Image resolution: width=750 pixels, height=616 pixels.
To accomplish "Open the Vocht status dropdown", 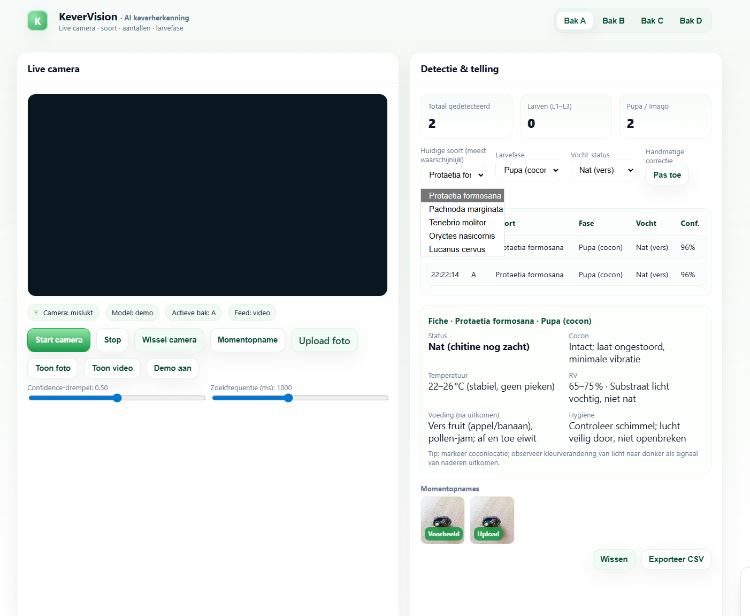I will [x=603, y=170].
